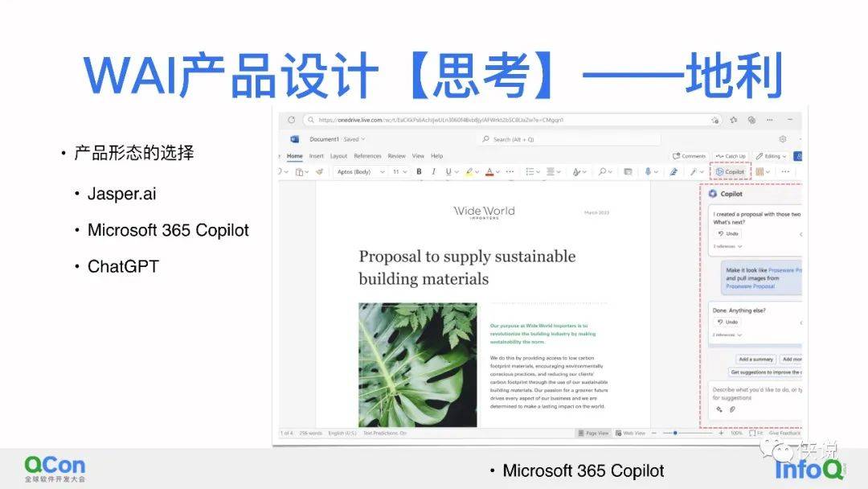Image resolution: width=868 pixels, height=489 pixels.
Task: Click 'Get suggestions to improve' suggestion
Action: coord(764,372)
